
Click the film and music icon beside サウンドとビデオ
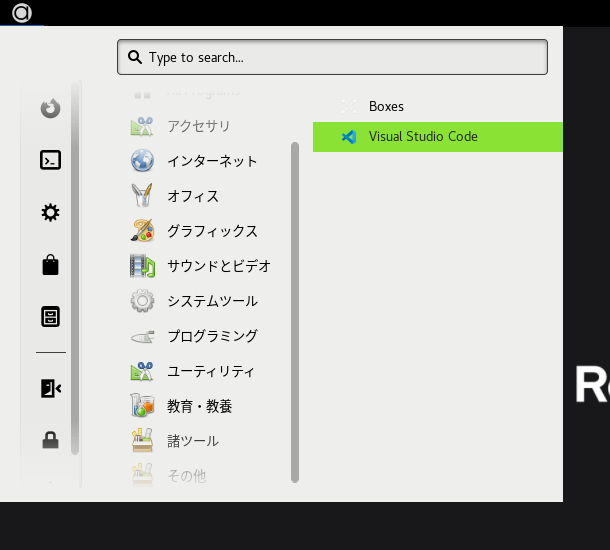coord(142,266)
